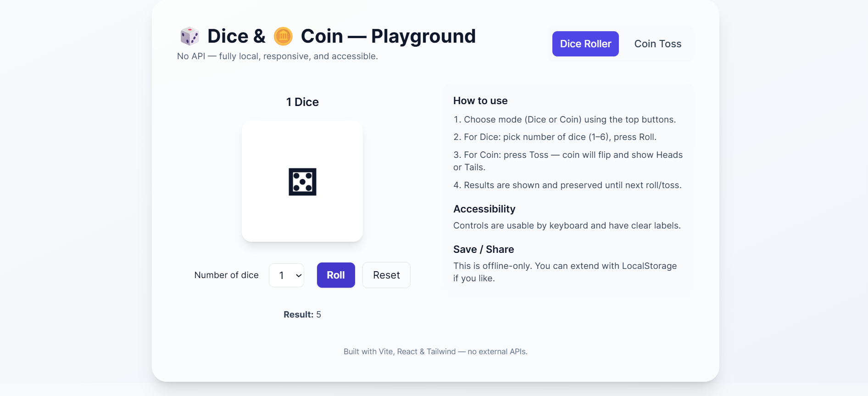
Task: Click the footer text about Vite and React
Action: coord(435,351)
